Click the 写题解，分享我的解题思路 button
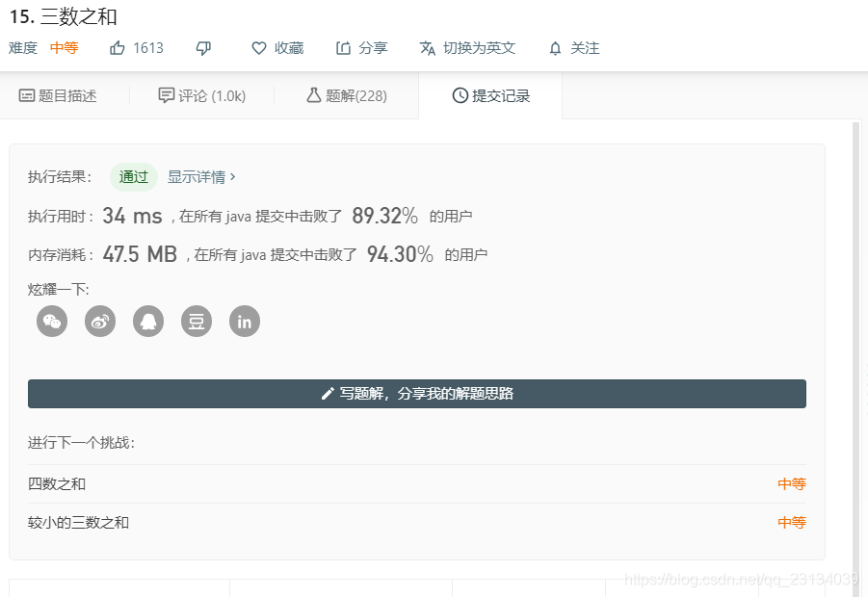This screenshot has height=597, width=868. [x=417, y=394]
